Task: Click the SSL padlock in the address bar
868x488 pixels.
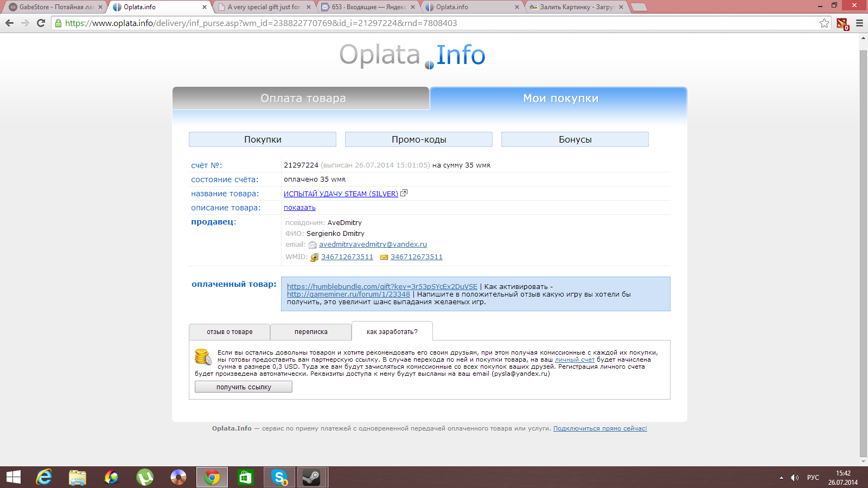Action: pyautogui.click(x=58, y=23)
